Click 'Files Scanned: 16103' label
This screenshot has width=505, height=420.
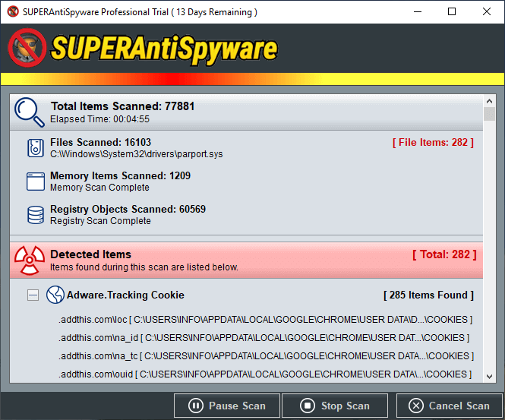100,142
